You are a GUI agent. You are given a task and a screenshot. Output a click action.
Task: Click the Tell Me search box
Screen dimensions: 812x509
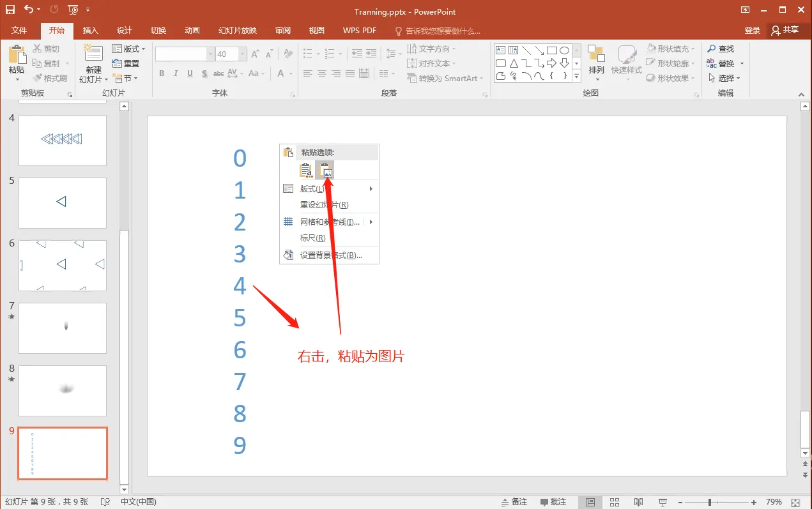tap(438, 31)
